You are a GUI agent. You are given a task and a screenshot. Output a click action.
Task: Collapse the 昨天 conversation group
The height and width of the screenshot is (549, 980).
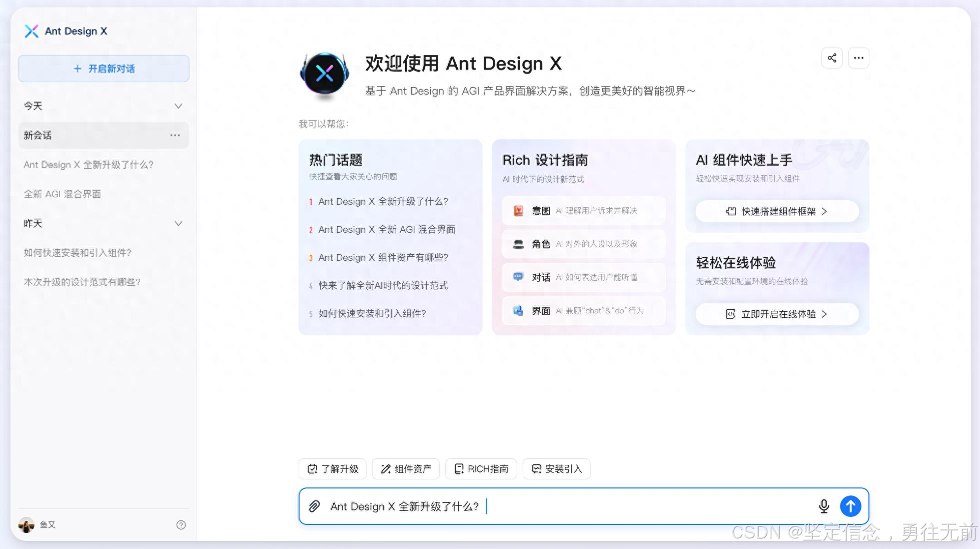pyautogui.click(x=178, y=223)
